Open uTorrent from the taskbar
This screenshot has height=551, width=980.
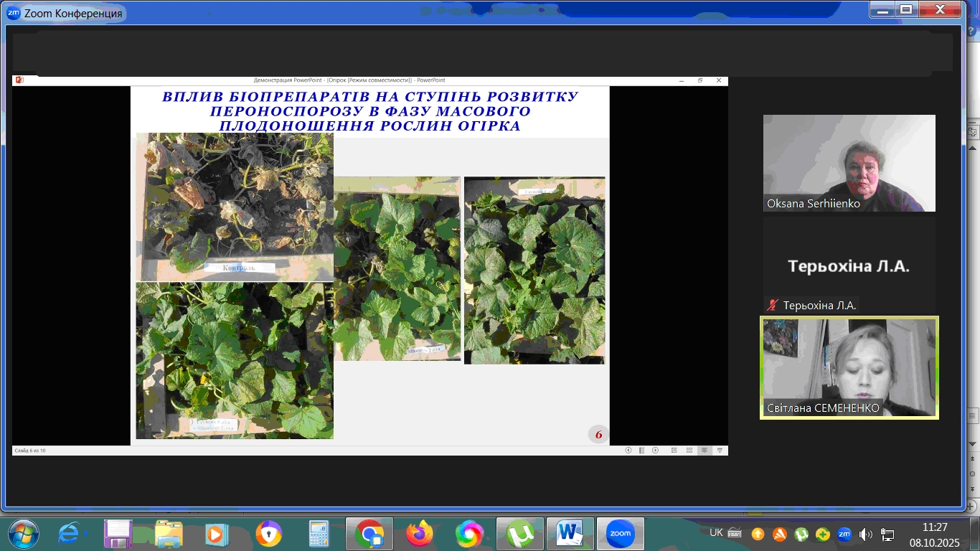tap(520, 534)
